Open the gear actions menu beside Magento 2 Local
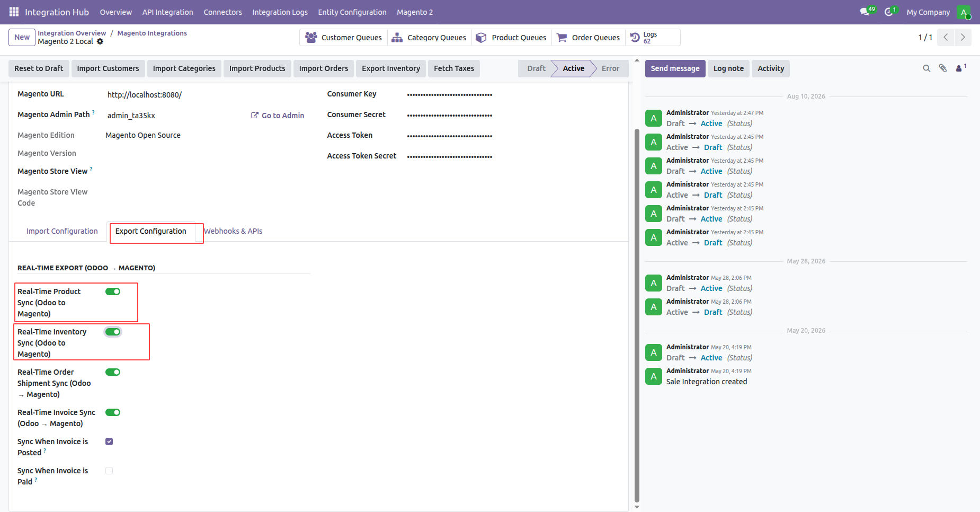980x512 pixels. [x=100, y=41]
